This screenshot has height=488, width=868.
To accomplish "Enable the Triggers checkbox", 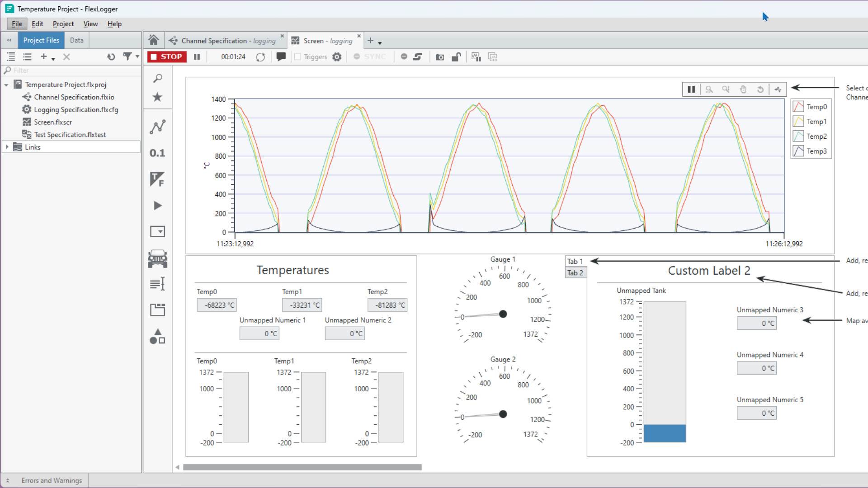I will tap(297, 57).
